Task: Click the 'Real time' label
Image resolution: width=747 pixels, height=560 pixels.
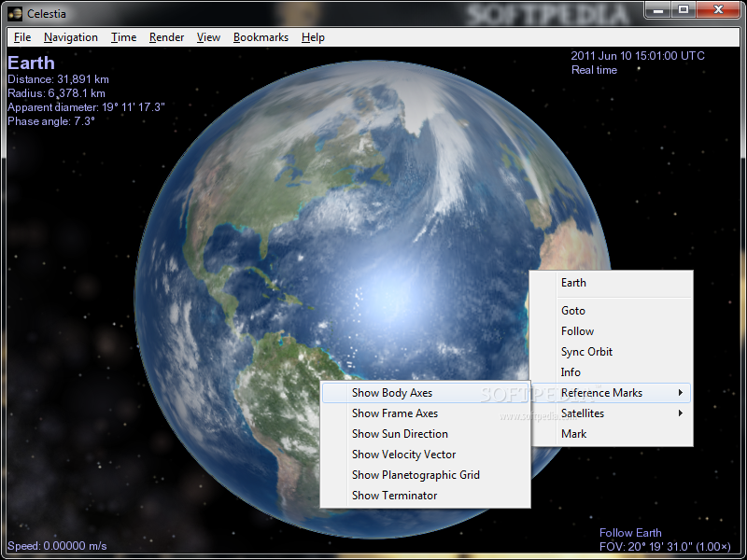Action: point(594,70)
